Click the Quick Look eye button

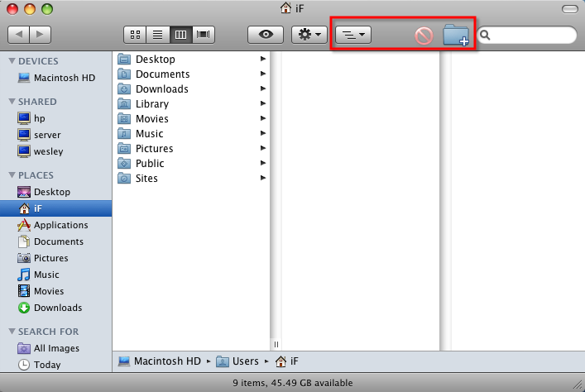coord(266,35)
